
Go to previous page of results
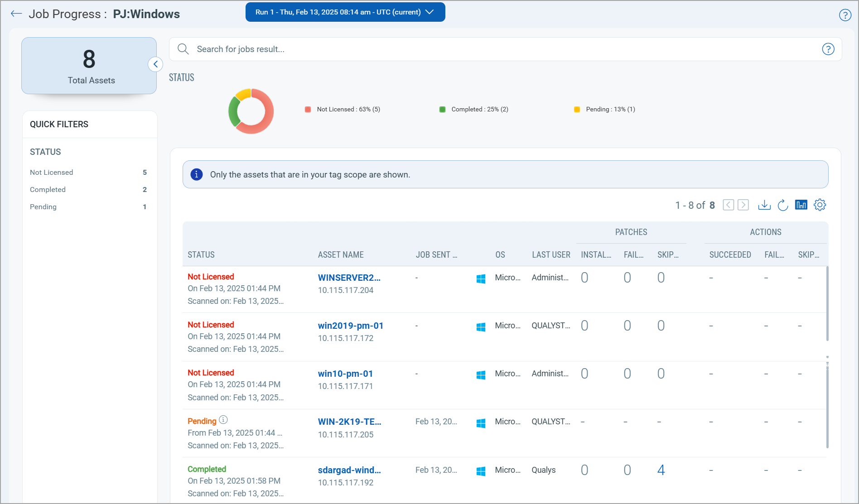click(x=728, y=205)
